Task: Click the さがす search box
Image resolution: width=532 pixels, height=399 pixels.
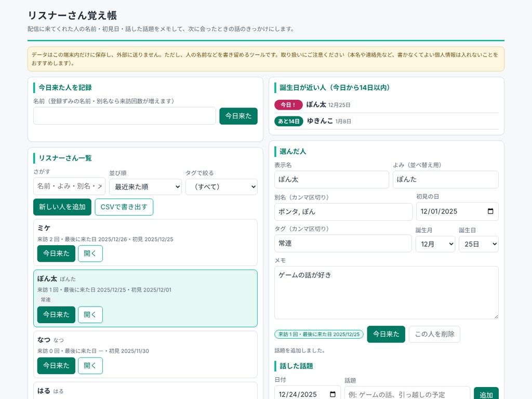Action: tap(69, 187)
